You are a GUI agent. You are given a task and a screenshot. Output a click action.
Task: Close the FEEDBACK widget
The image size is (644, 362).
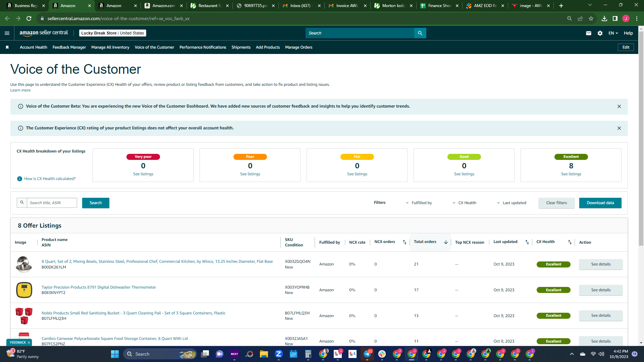[x=29, y=343]
